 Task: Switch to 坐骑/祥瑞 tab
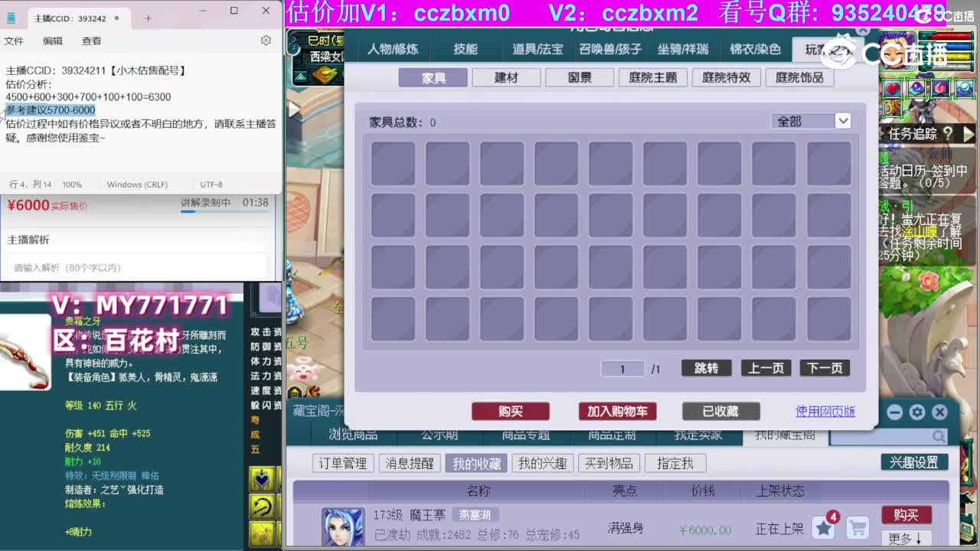(683, 50)
